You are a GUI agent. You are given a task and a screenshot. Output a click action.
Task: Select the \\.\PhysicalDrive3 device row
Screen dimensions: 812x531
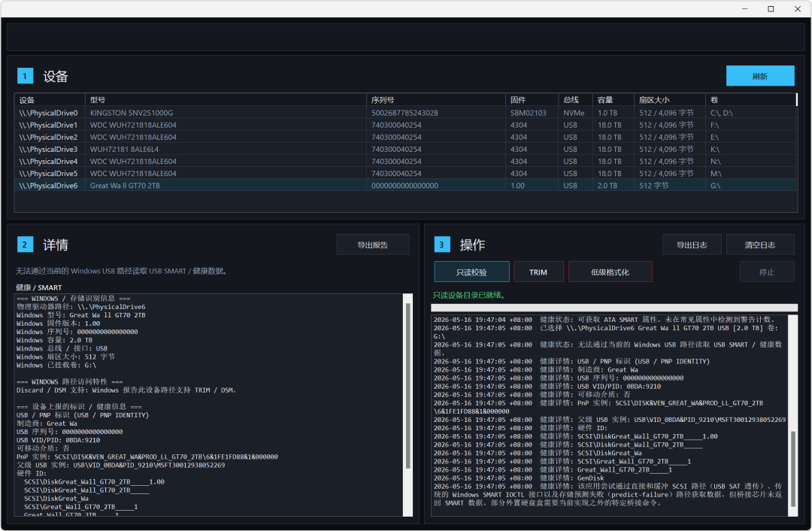tap(405, 149)
